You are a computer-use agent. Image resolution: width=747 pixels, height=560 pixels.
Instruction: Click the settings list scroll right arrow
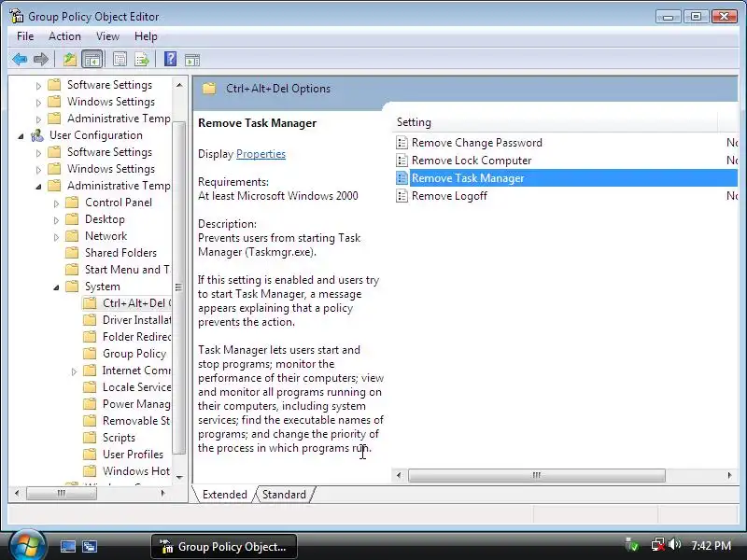(x=729, y=475)
